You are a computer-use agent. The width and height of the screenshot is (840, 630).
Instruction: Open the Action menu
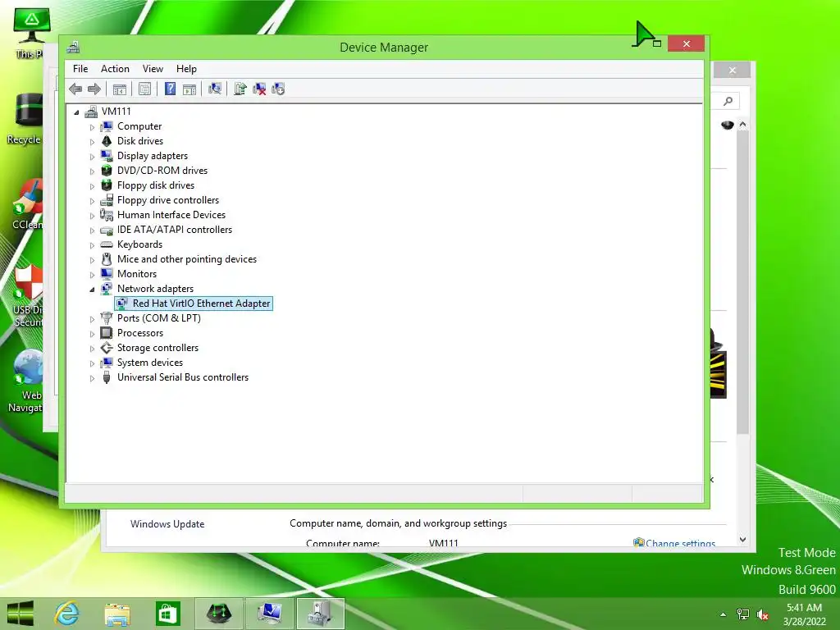(x=115, y=69)
